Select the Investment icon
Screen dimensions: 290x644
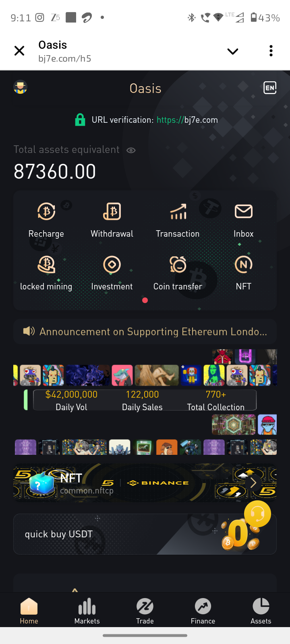coord(112,264)
